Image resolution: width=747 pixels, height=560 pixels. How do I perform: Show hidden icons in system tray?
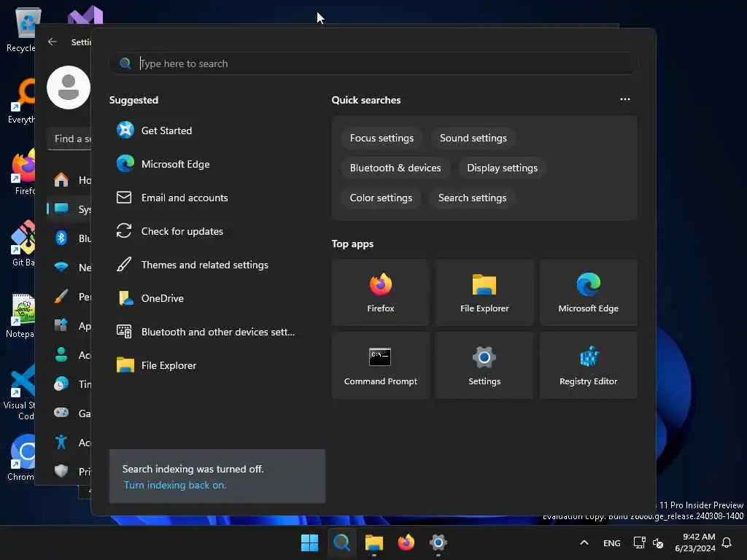pyautogui.click(x=584, y=542)
